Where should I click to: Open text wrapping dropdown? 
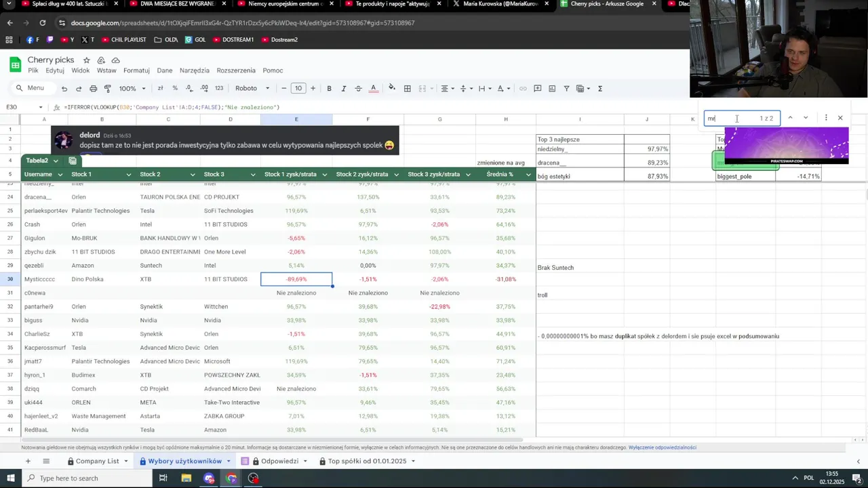[484, 88]
